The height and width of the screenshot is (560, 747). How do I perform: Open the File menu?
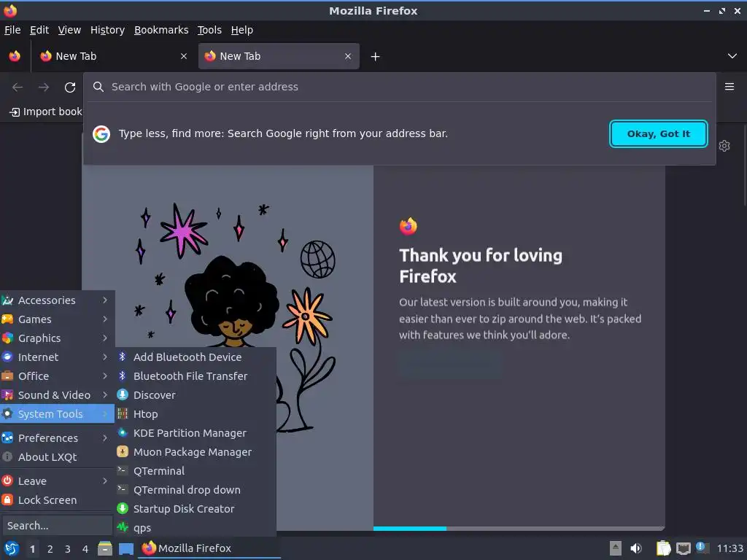12,30
